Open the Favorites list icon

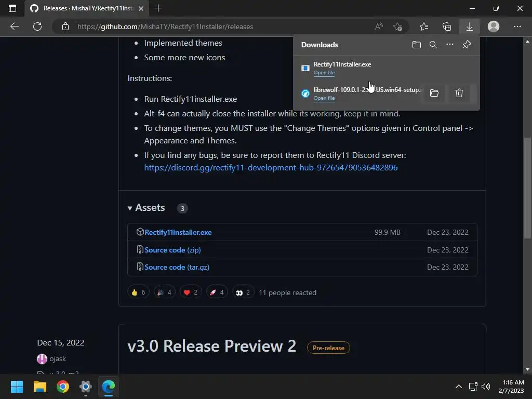424,26
